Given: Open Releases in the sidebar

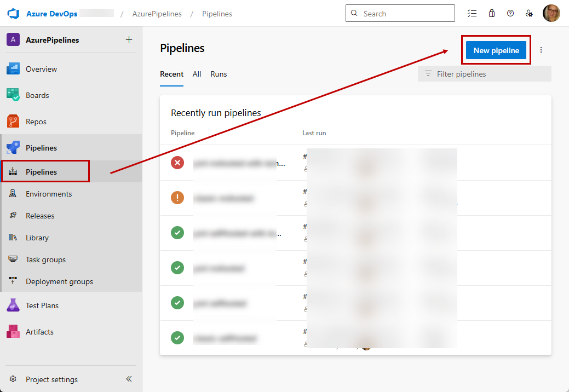Looking at the screenshot, I should (x=71, y=216).
